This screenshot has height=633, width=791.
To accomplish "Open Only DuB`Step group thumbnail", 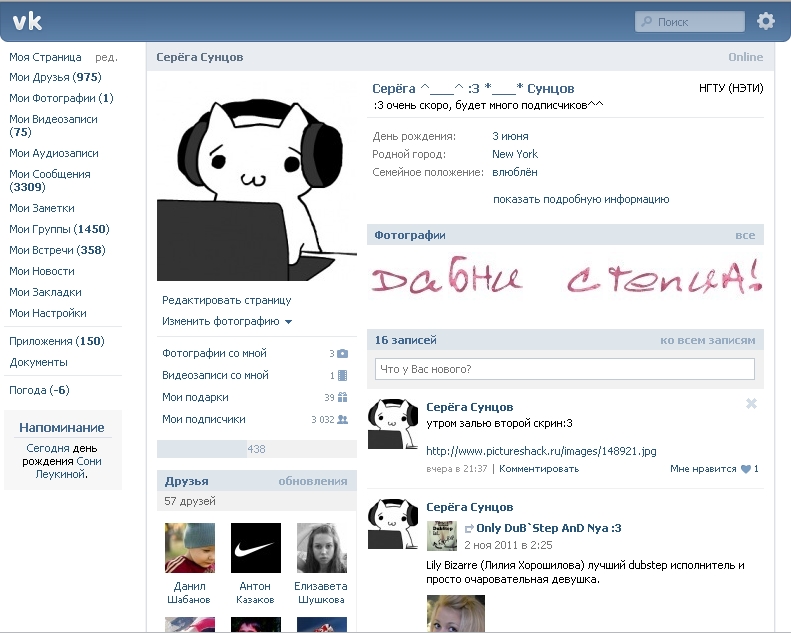I will [x=442, y=536].
